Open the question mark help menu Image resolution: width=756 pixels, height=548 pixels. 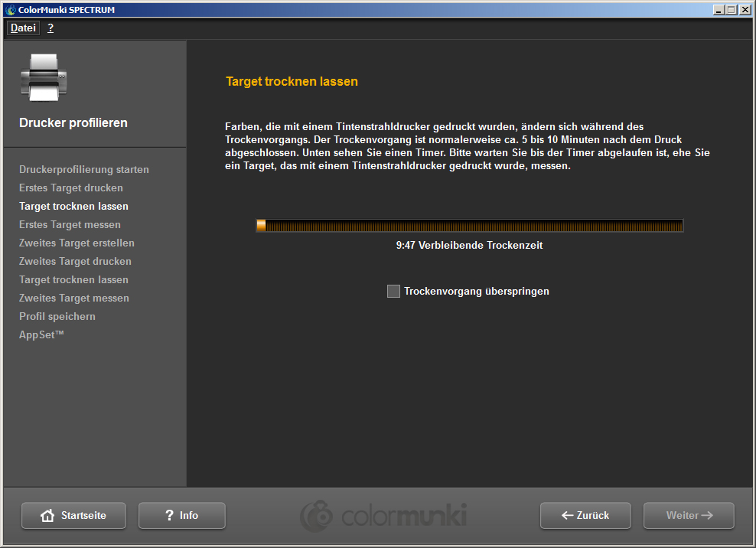click(51, 28)
